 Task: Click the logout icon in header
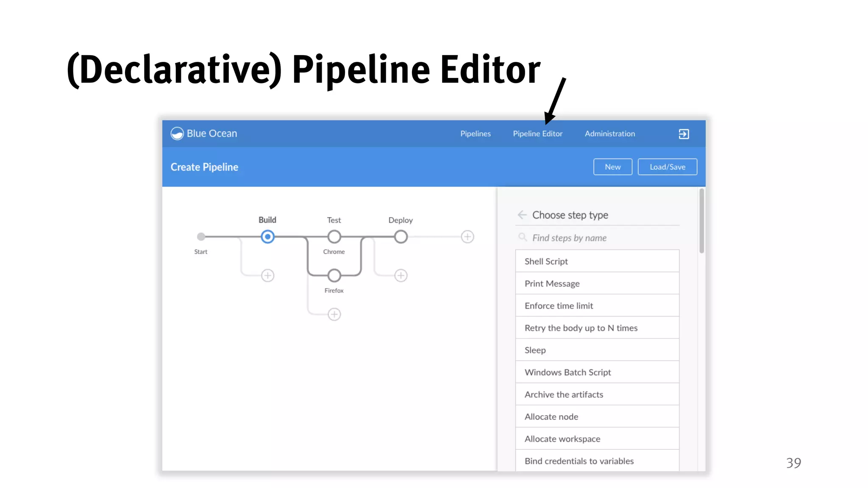point(684,134)
